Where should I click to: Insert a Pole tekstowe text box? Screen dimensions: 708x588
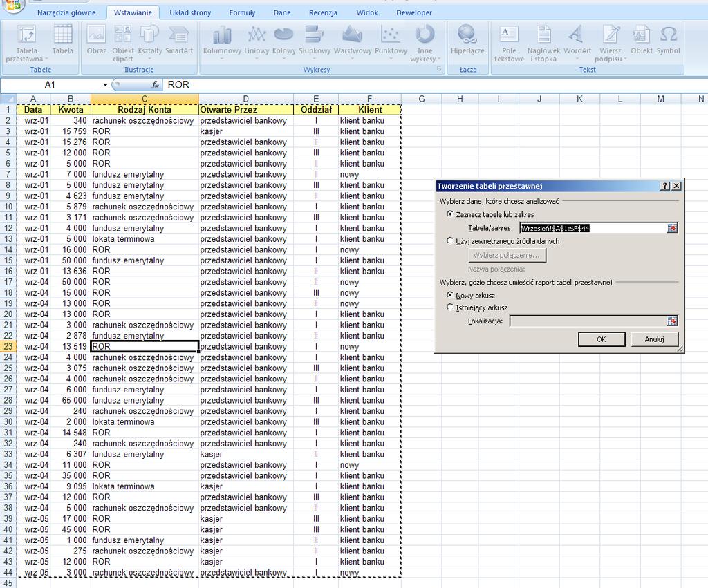[509, 44]
